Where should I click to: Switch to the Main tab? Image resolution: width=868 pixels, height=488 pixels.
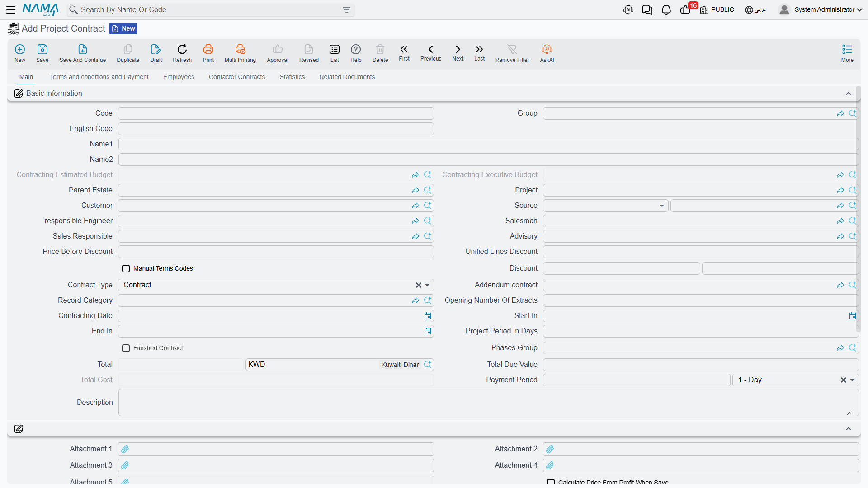tap(26, 77)
